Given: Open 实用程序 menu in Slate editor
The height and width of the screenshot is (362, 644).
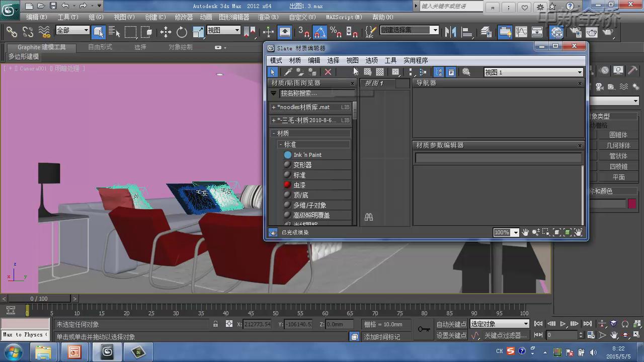Looking at the screenshot, I should pos(416,60).
